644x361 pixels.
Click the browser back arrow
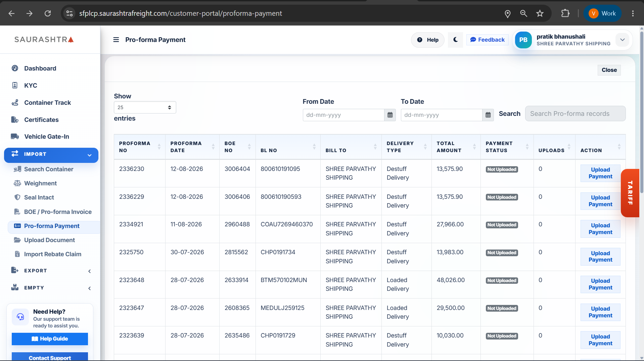tap(11, 13)
